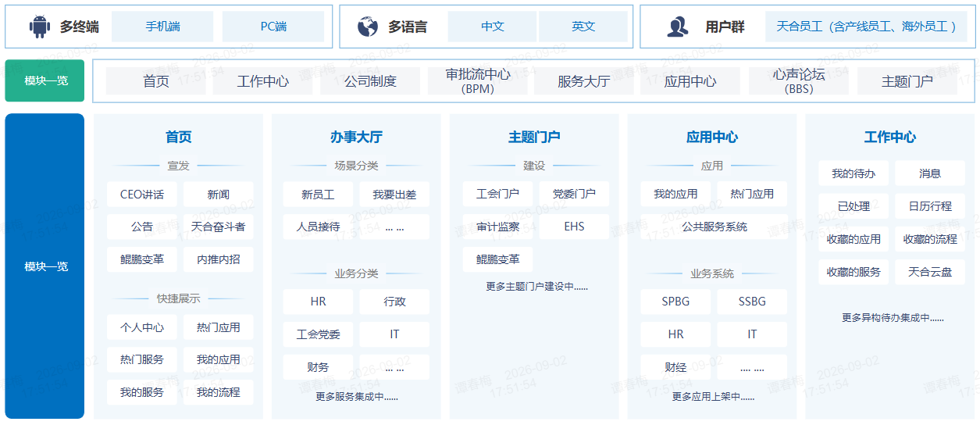
Task: Open the 我的待办 tile
Action: 853,173
